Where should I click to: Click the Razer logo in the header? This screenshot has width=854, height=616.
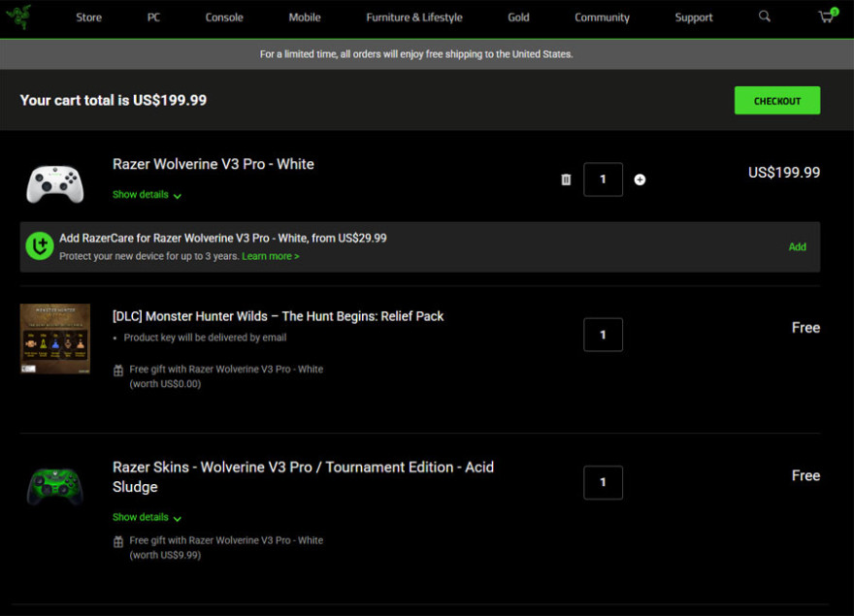[18, 16]
